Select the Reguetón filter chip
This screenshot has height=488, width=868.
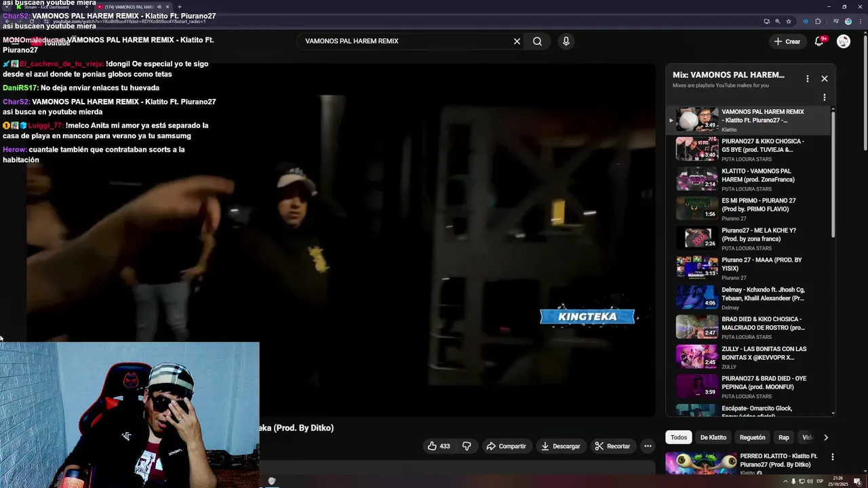click(752, 437)
